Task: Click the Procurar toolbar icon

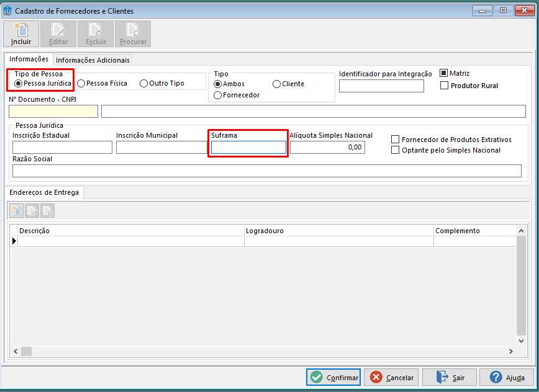Action: (x=133, y=33)
